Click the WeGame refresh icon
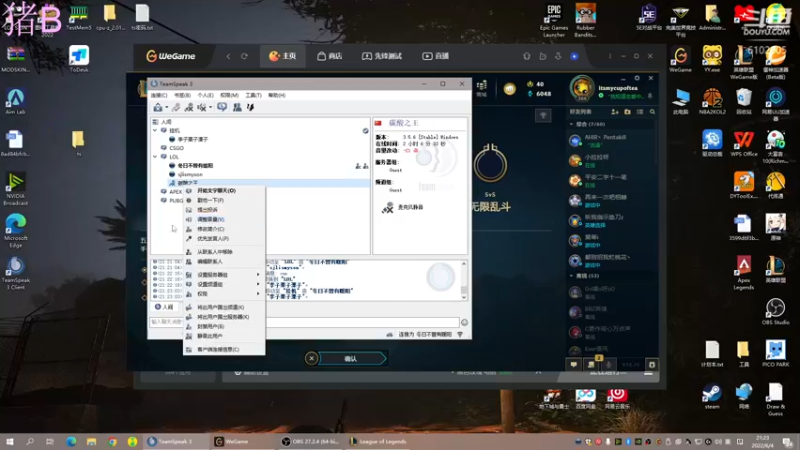Screen dimensions: 800x450 coord(244,56)
